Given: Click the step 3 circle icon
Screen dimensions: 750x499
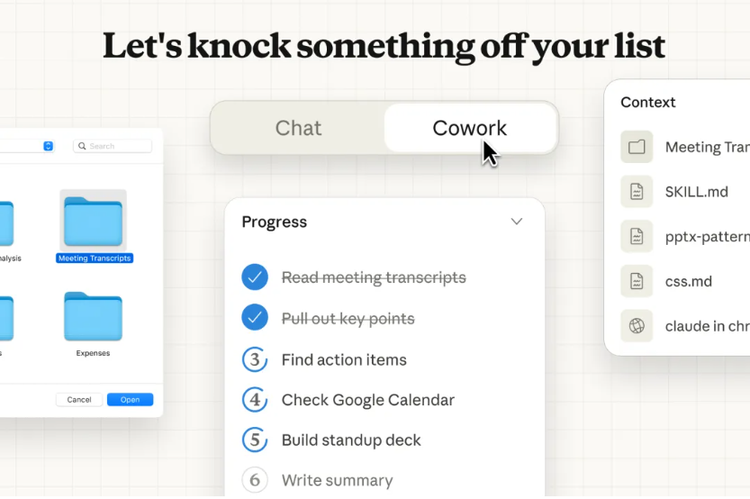Looking at the screenshot, I should point(255,360).
